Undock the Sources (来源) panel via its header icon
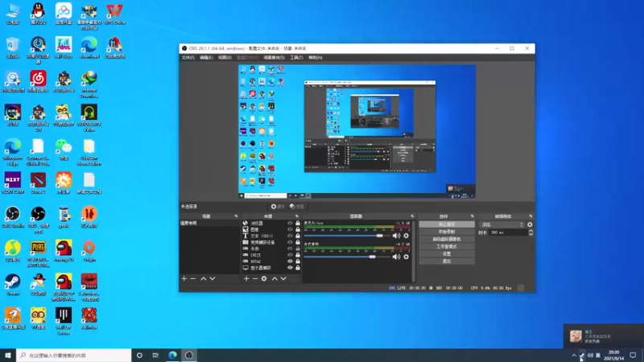Viewport: 644px width, 362px height. point(296,216)
